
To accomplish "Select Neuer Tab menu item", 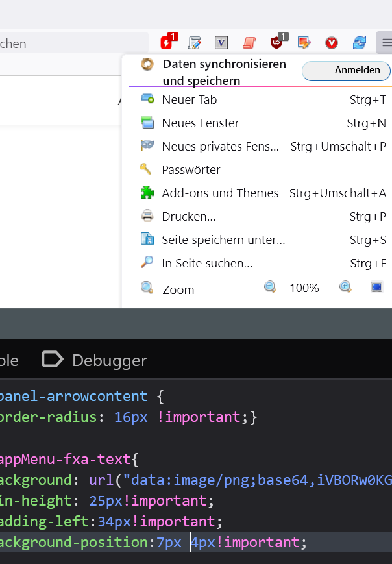I will tap(190, 100).
